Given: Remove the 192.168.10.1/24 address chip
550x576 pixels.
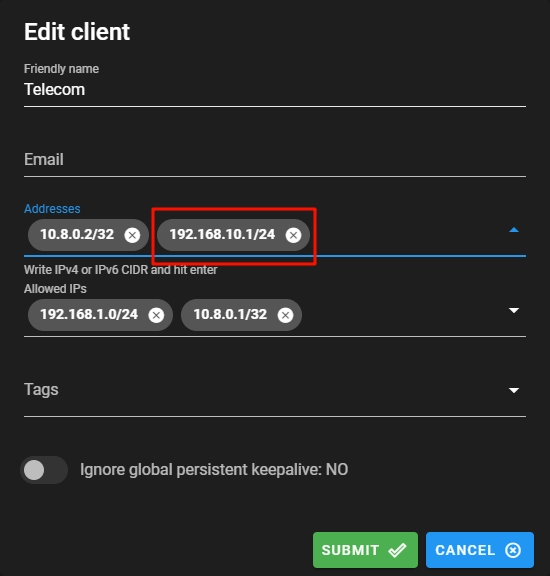Looking at the screenshot, I should pos(293,235).
